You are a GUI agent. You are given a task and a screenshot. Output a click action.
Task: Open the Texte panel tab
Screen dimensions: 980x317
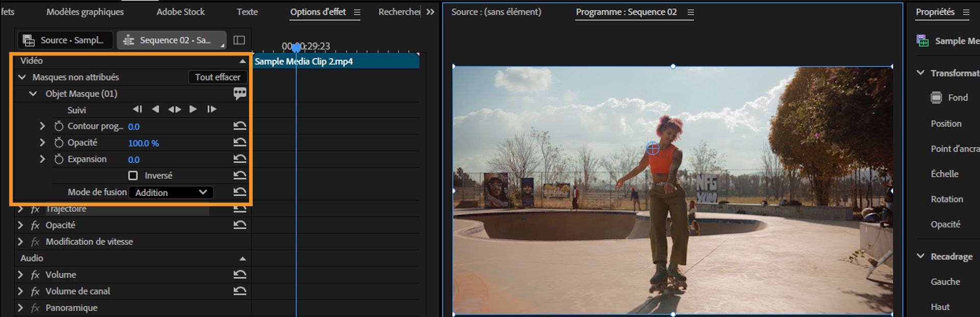point(247,12)
